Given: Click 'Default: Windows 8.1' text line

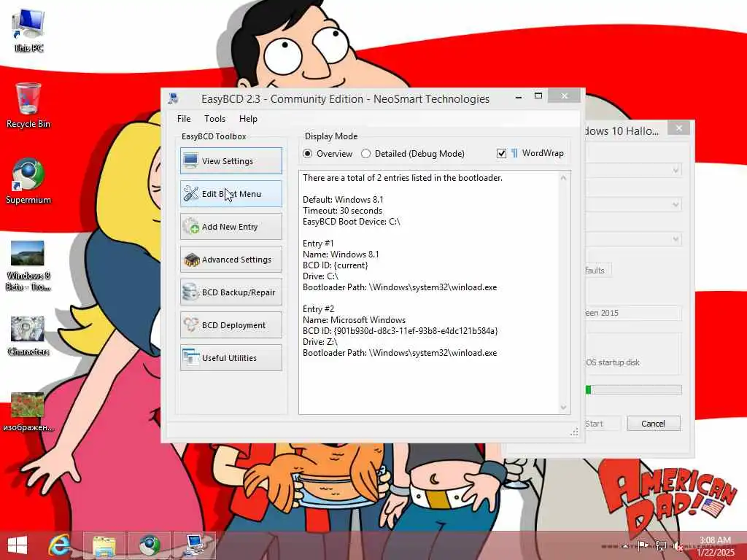Looking at the screenshot, I should 343,200.
